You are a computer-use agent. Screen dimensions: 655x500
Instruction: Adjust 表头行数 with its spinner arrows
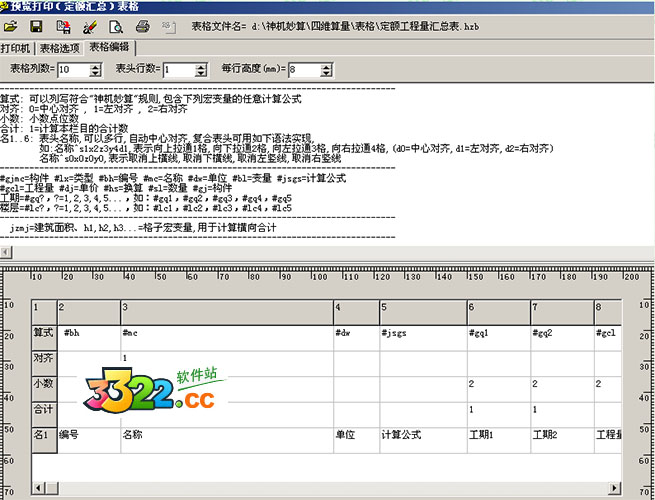click(x=201, y=70)
